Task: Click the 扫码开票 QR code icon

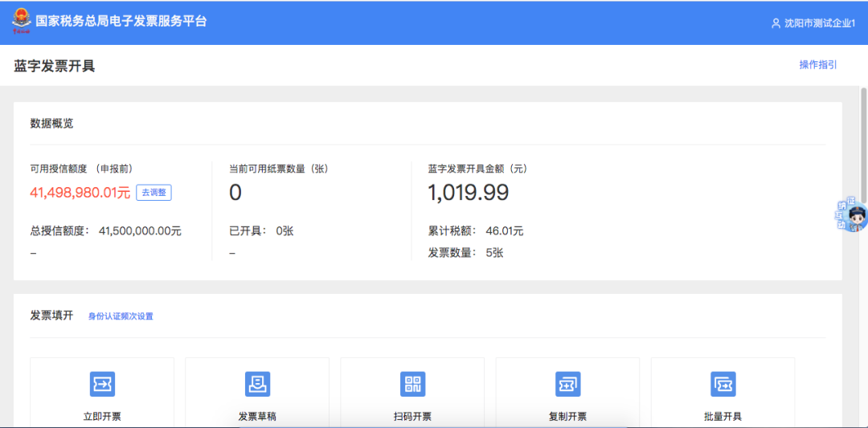Action: click(412, 384)
